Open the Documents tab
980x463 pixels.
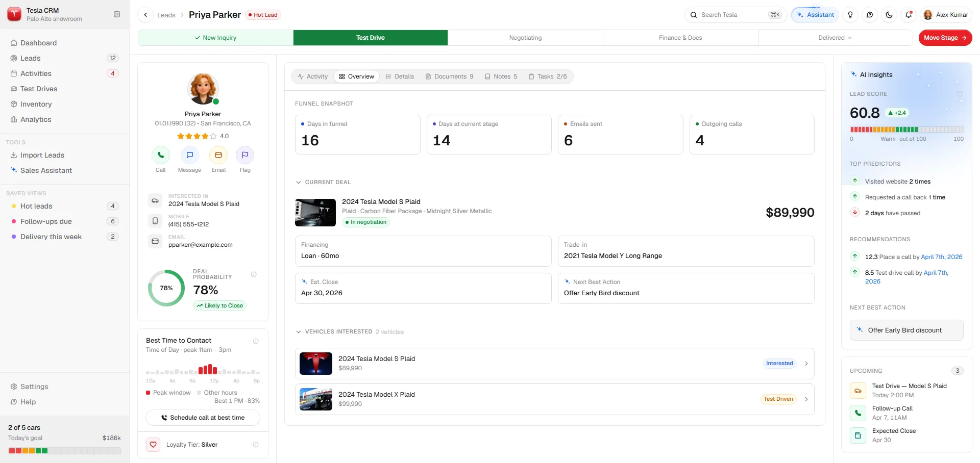click(450, 76)
